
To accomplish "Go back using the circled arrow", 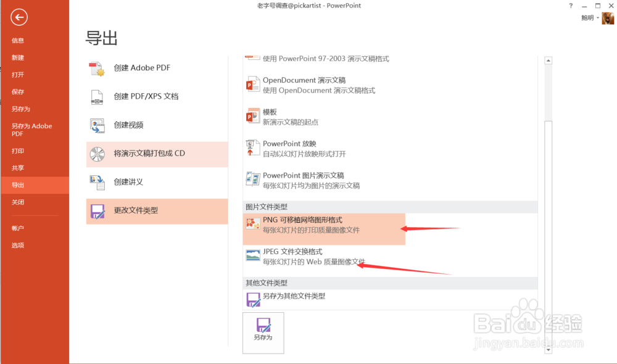I will [19, 17].
